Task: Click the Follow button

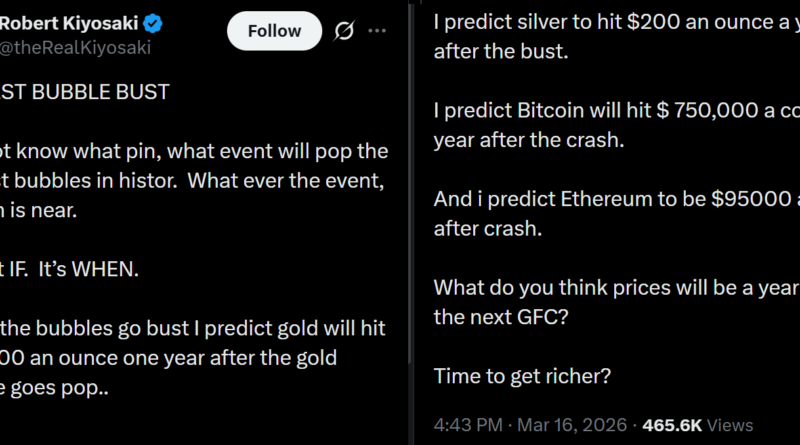Action: (x=274, y=31)
